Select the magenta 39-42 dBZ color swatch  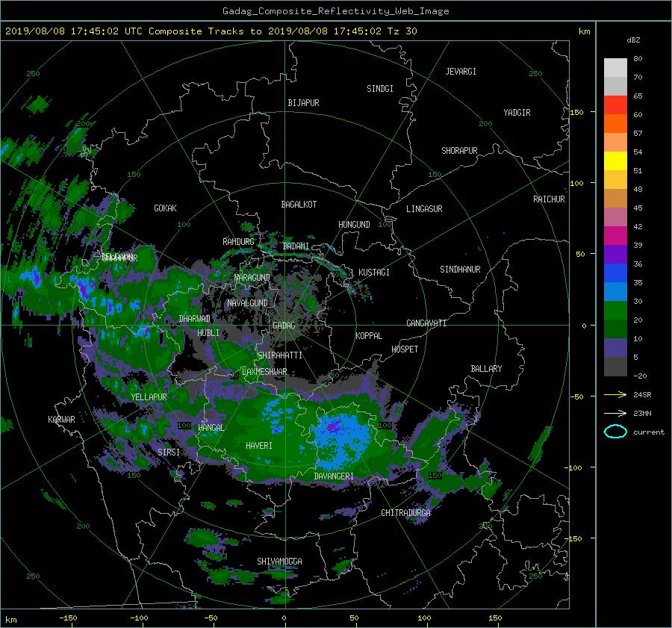(615, 236)
